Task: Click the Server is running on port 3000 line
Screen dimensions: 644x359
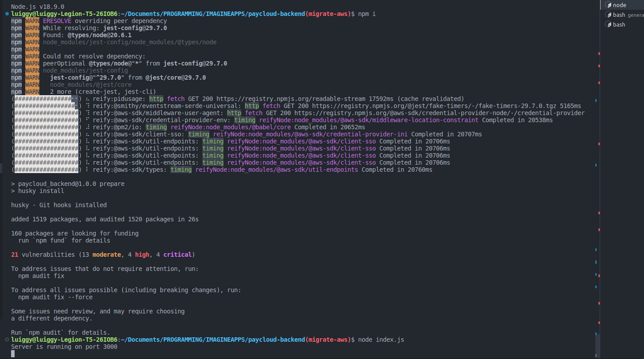Action: 63,347
